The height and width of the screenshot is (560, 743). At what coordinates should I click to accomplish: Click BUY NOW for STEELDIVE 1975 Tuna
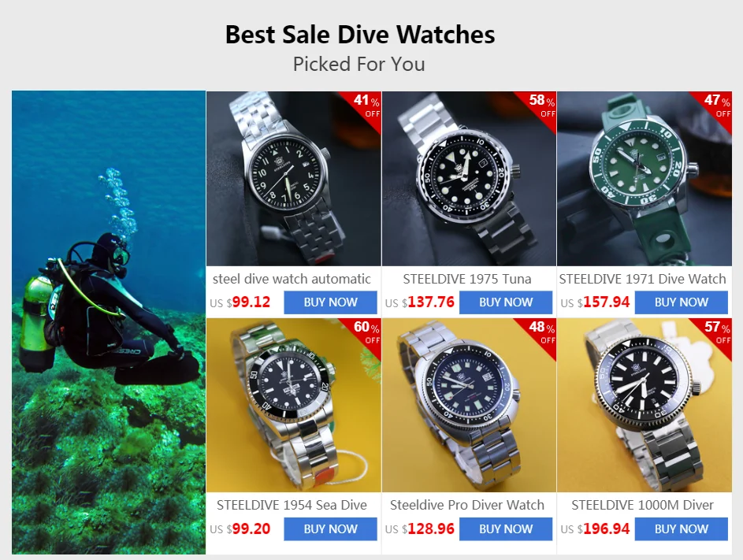[506, 302]
